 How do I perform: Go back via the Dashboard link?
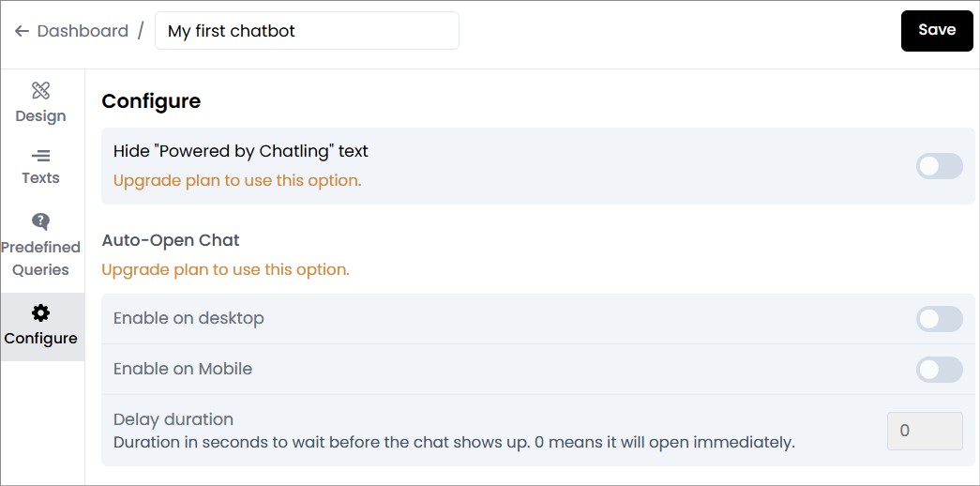(x=83, y=31)
